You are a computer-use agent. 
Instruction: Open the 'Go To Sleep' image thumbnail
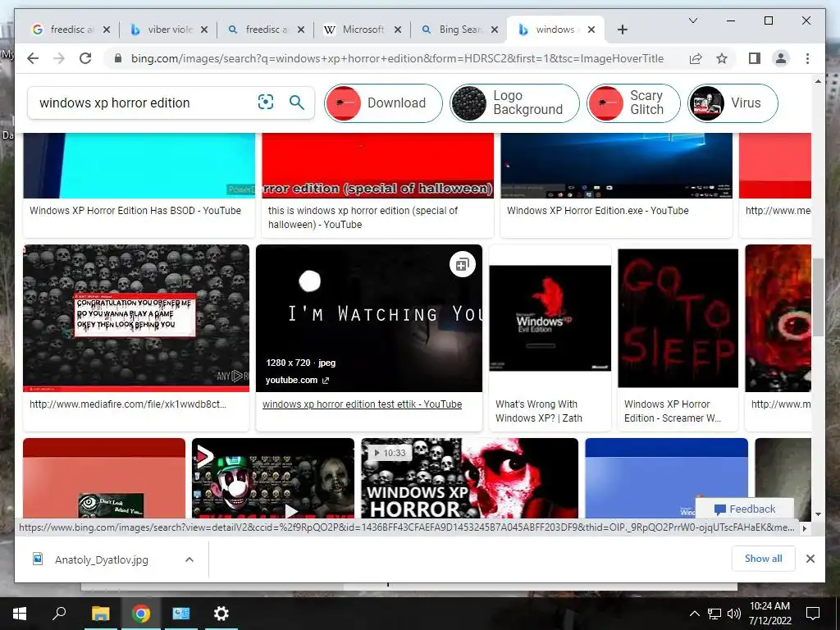click(678, 318)
